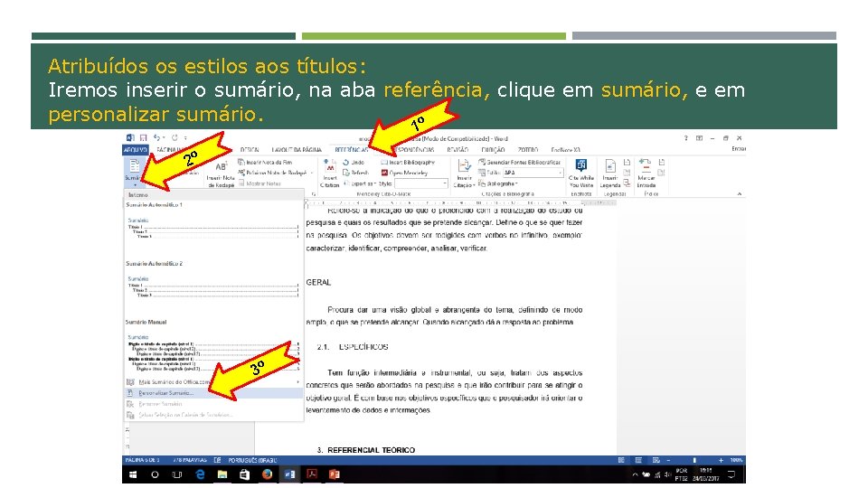Viewport: 868px width, 488px height.
Task: Click Open Mendeley
Action: point(405,173)
